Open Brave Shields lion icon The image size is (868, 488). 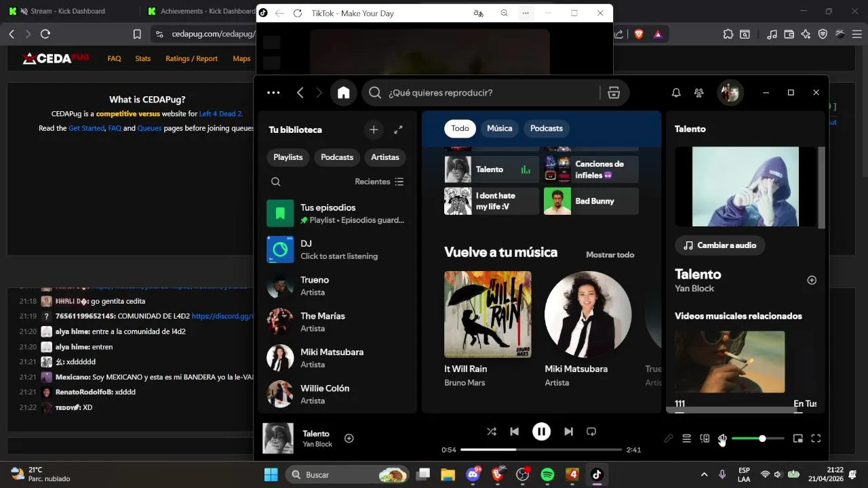639,34
